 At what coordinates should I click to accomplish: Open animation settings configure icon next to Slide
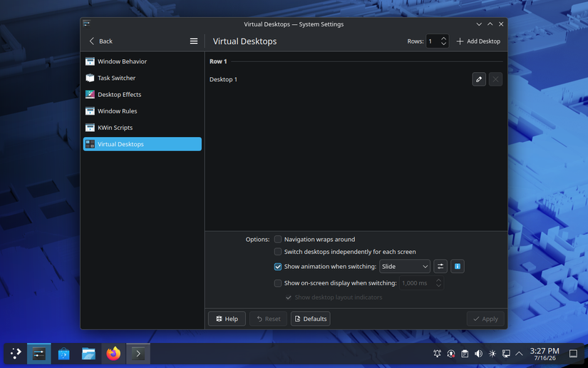click(x=440, y=266)
